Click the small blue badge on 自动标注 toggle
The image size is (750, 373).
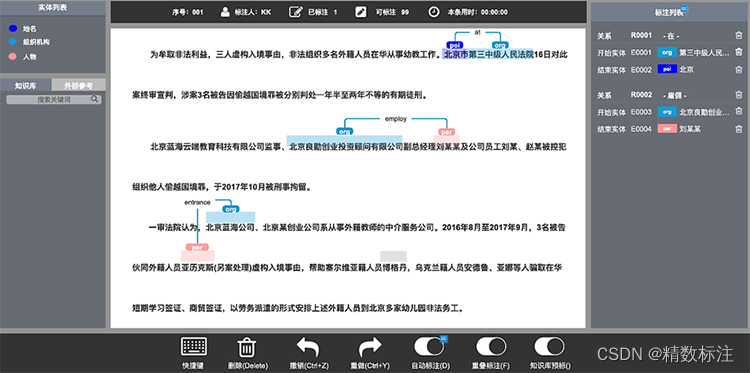pyautogui.click(x=443, y=339)
